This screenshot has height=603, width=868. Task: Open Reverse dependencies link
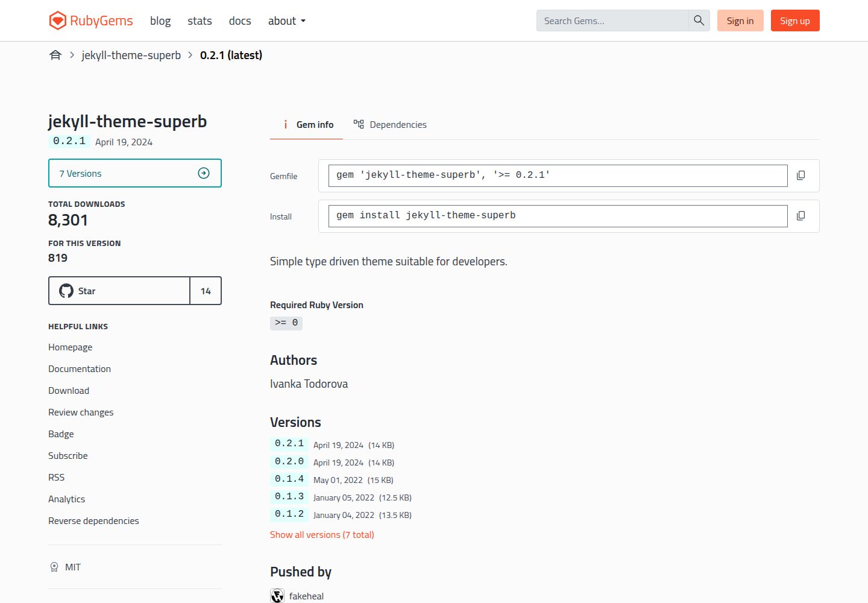93,520
